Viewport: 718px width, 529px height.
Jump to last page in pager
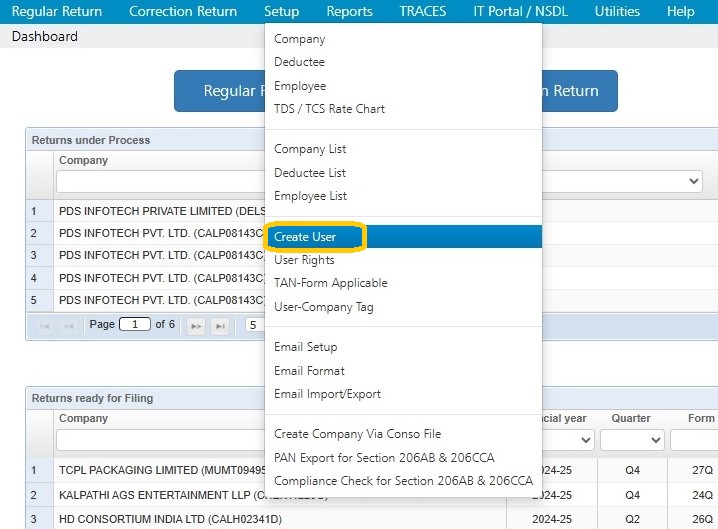[x=220, y=326]
